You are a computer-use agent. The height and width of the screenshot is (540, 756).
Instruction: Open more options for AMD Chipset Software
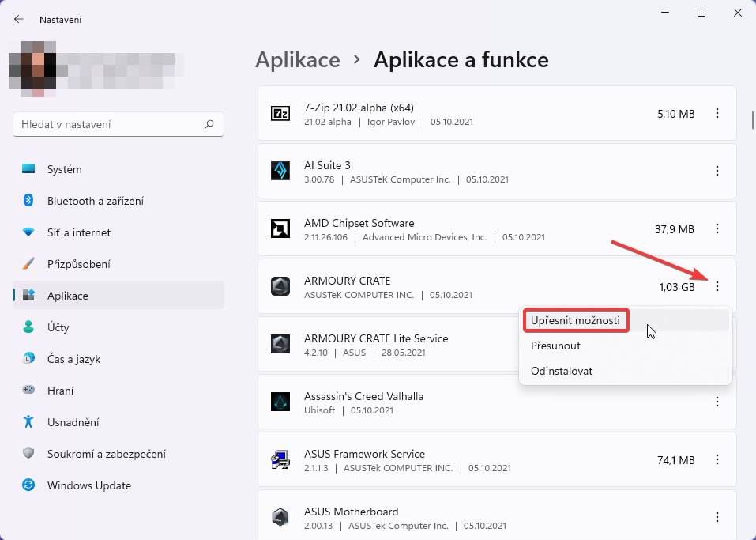click(717, 228)
